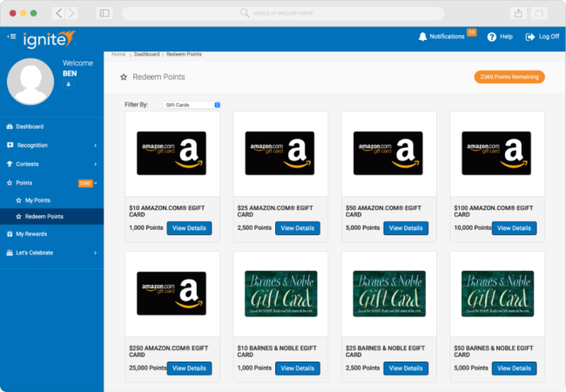Image resolution: width=566 pixels, height=392 pixels.
Task: Click the Dashboard breadcrumb link
Action: click(146, 54)
